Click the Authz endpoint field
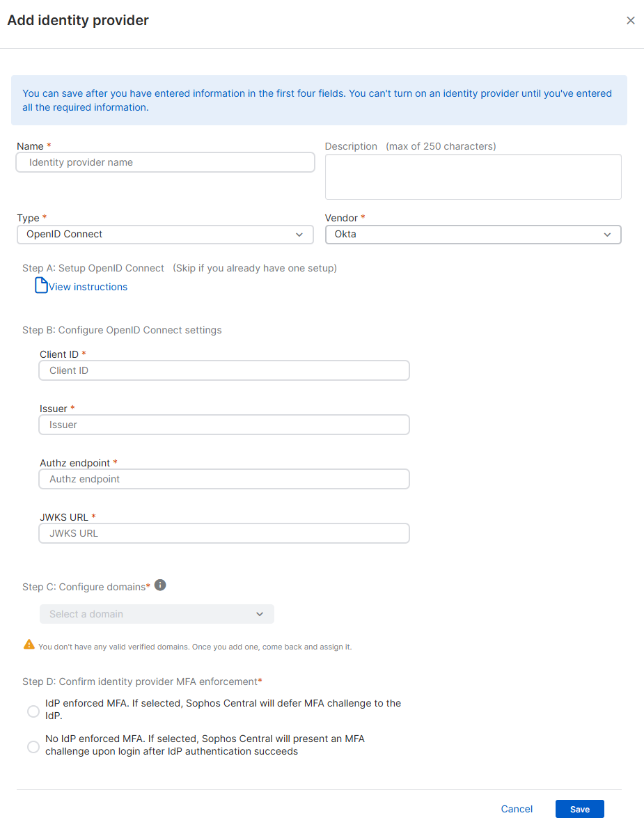The image size is (644, 827). click(224, 479)
